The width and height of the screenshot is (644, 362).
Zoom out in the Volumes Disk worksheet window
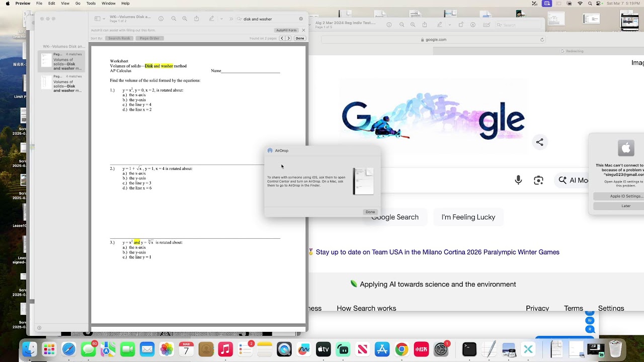(174, 19)
